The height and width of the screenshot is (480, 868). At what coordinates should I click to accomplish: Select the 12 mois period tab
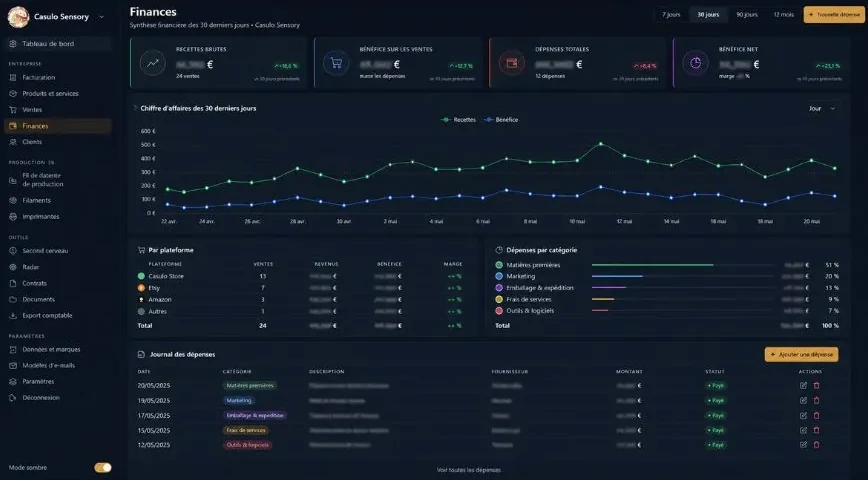(x=783, y=14)
